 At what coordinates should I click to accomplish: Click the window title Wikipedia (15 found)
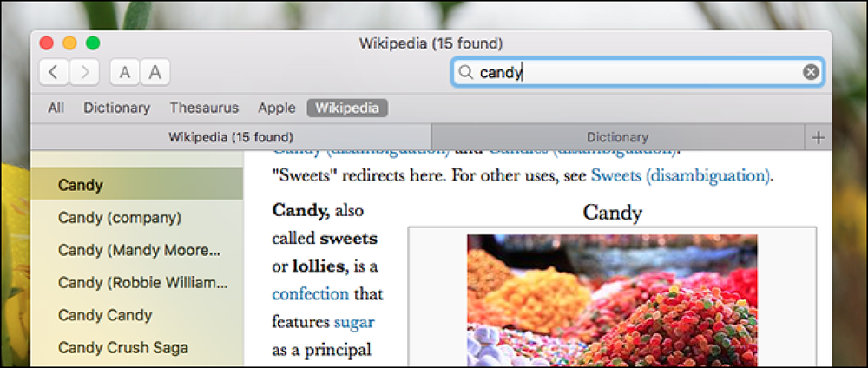[x=431, y=43]
